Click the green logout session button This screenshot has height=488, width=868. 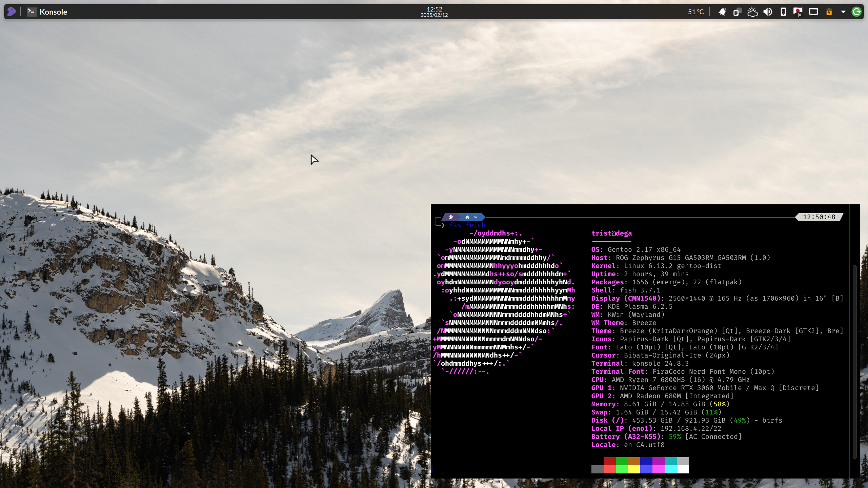856,12
